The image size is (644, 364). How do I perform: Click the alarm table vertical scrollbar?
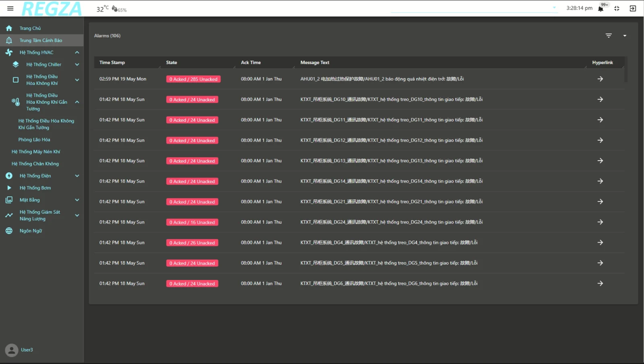point(625,69)
